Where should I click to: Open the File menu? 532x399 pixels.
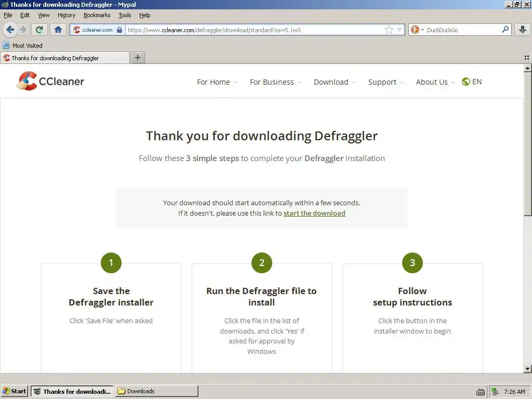coord(8,15)
